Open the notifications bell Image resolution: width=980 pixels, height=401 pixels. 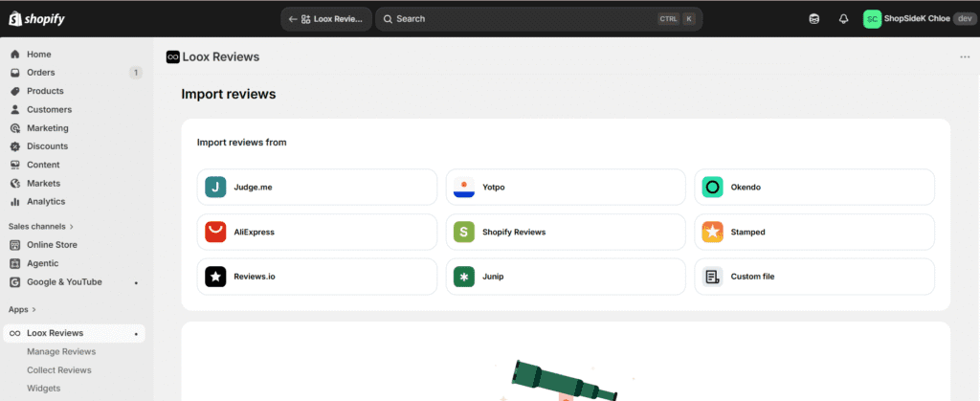[x=843, y=19]
